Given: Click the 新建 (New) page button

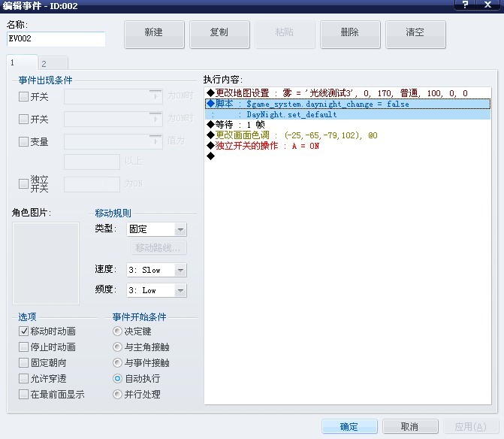Looking at the screenshot, I should [154, 35].
